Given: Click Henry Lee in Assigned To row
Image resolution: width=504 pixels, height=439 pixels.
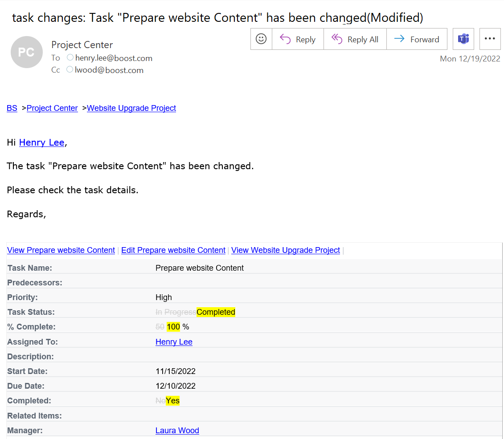Looking at the screenshot, I should click(174, 342).
